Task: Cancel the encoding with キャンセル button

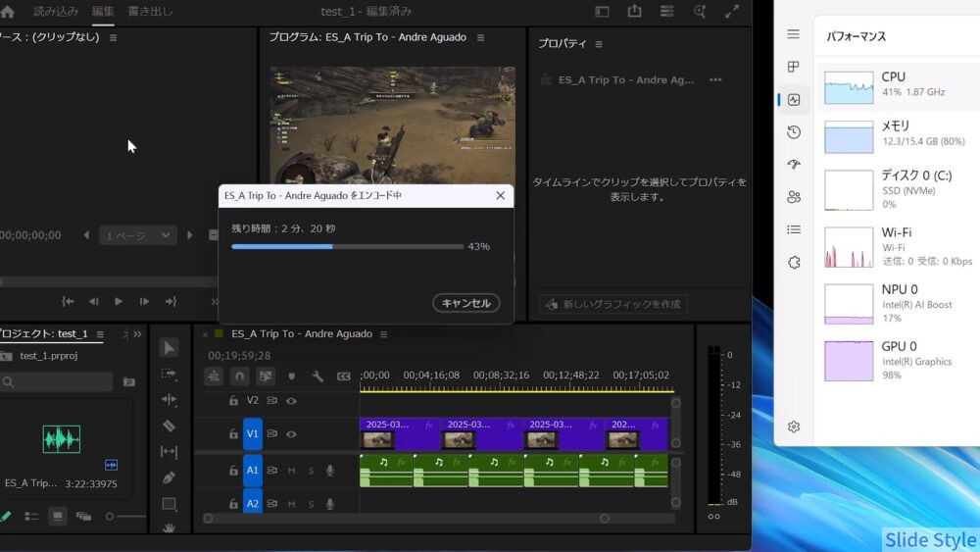Action: 466,303
